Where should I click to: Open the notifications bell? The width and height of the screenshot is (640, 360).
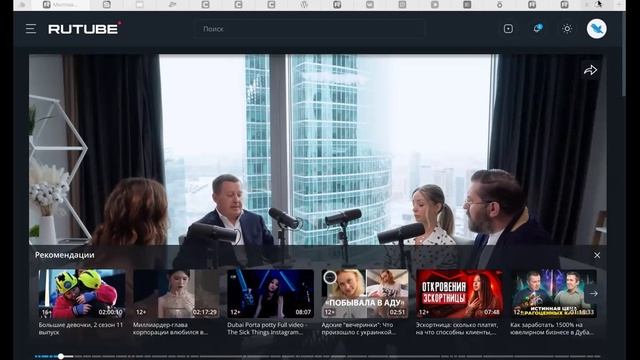tap(538, 29)
